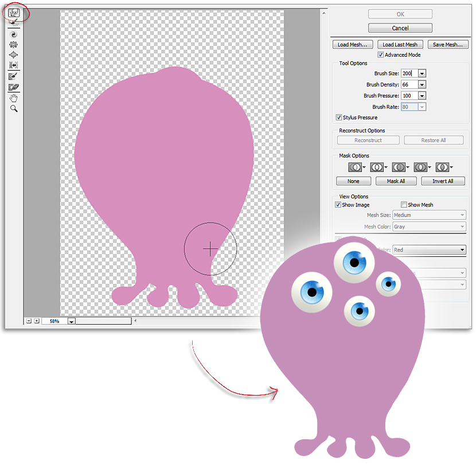Screen dimensions: 476x476
Task: Click the horizontal scrollbar left arrow
Action: (135, 321)
